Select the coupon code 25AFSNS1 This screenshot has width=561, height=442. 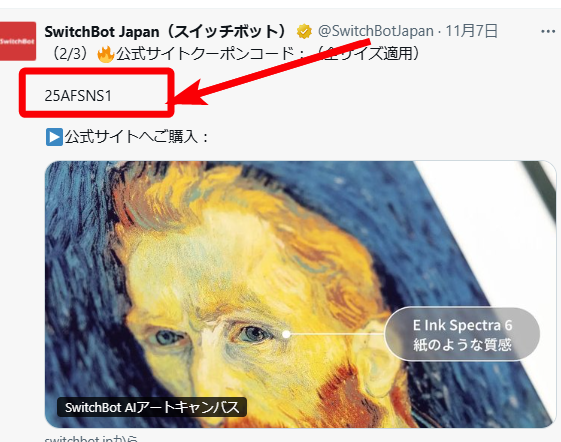78,96
